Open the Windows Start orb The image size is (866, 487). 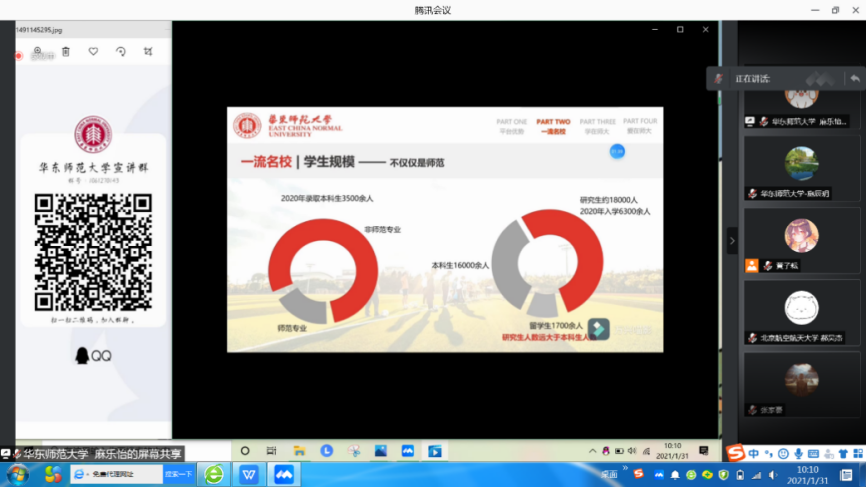[x=17, y=474]
